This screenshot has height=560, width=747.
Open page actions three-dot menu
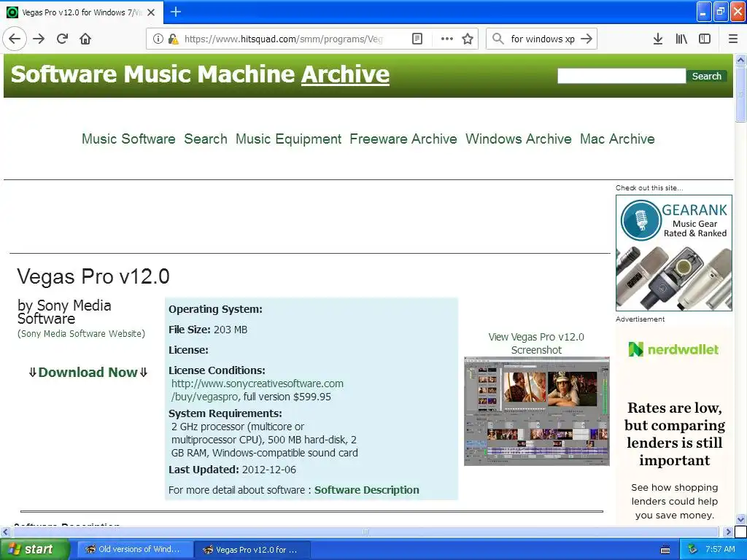click(447, 39)
